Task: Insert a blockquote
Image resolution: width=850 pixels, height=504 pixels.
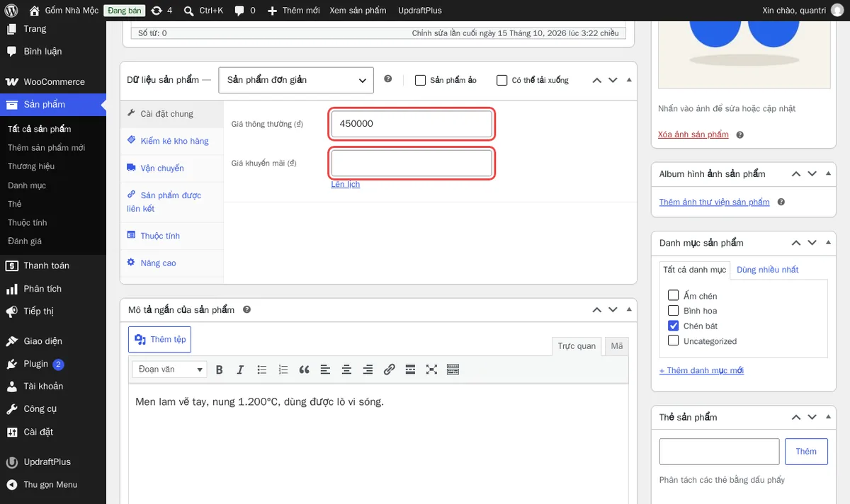Action: [x=304, y=370]
